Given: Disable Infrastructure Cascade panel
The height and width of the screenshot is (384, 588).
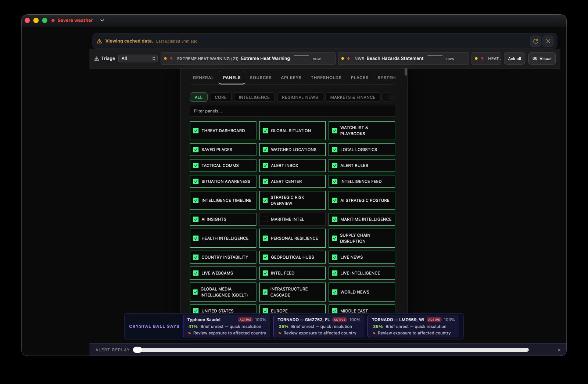Looking at the screenshot, I should tap(265, 292).
